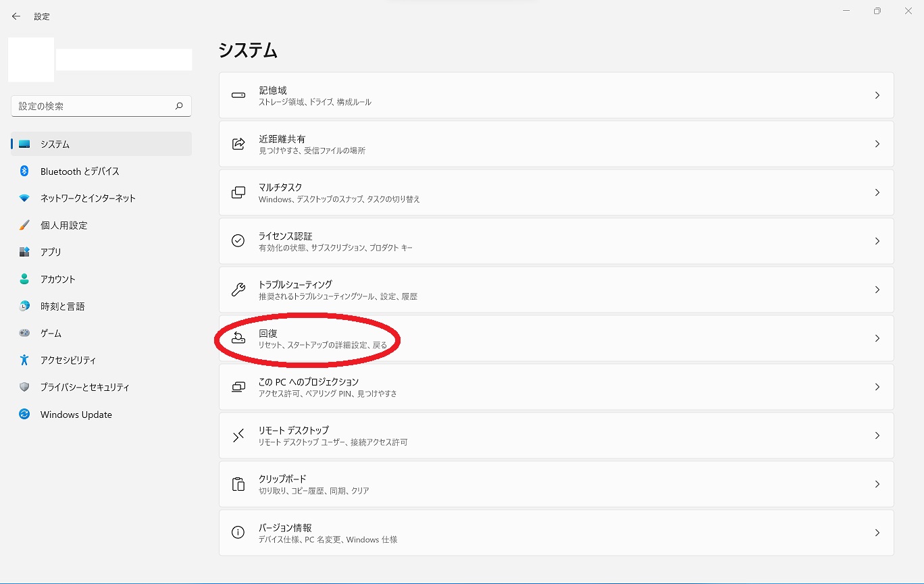The image size is (924, 584).
Task: Click the clipboard (クリップボード) icon
Action: (238, 484)
